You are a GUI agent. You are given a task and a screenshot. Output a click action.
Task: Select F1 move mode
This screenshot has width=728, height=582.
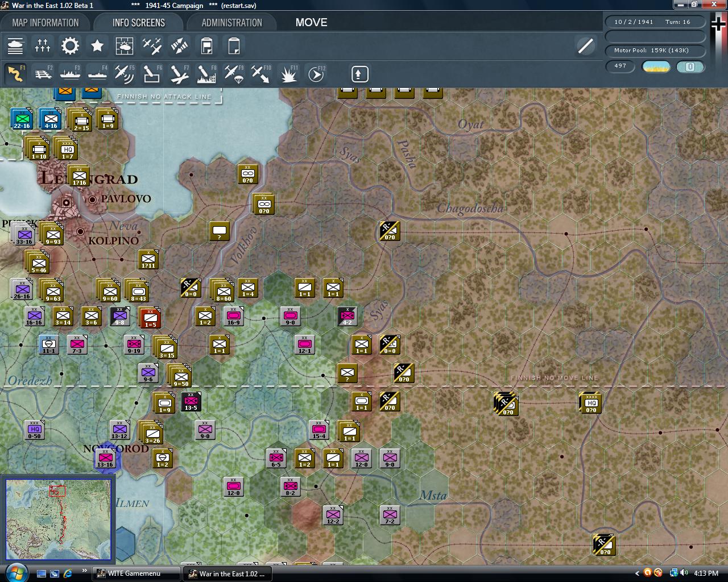15,74
